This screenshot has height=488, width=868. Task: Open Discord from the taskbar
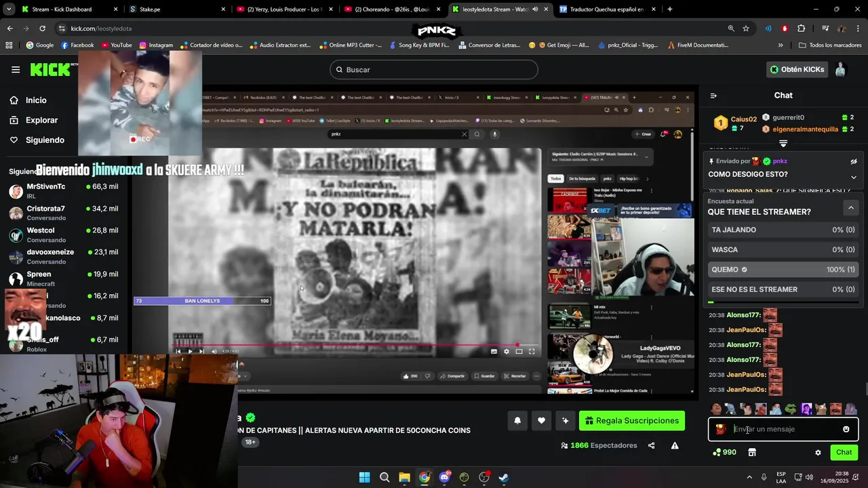pyautogui.click(x=444, y=477)
